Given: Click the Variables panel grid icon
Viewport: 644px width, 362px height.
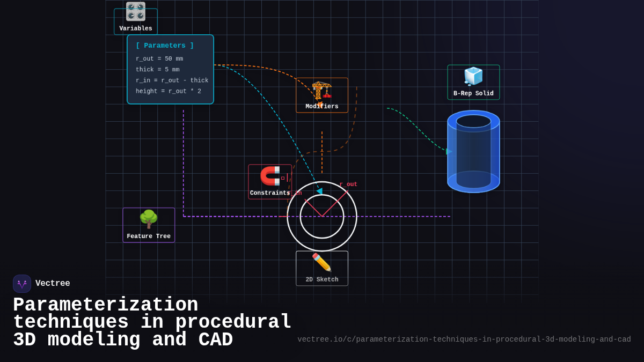Looking at the screenshot, I should (135, 12).
